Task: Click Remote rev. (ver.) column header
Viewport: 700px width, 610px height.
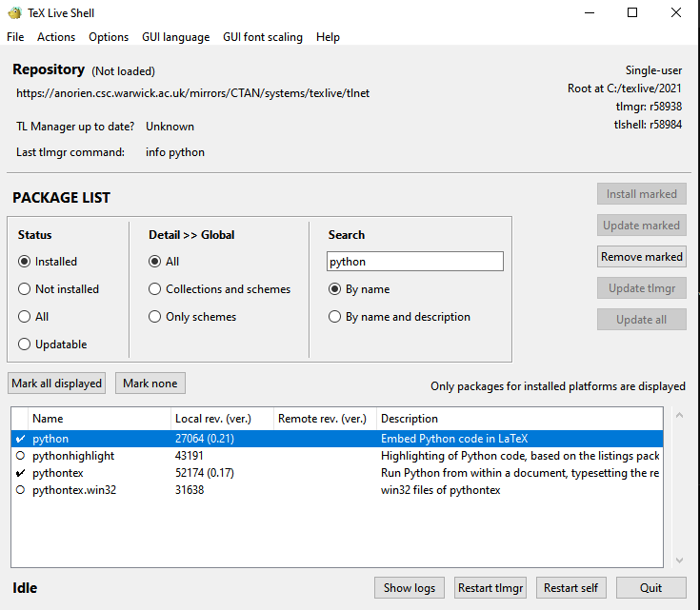Action: click(x=325, y=419)
